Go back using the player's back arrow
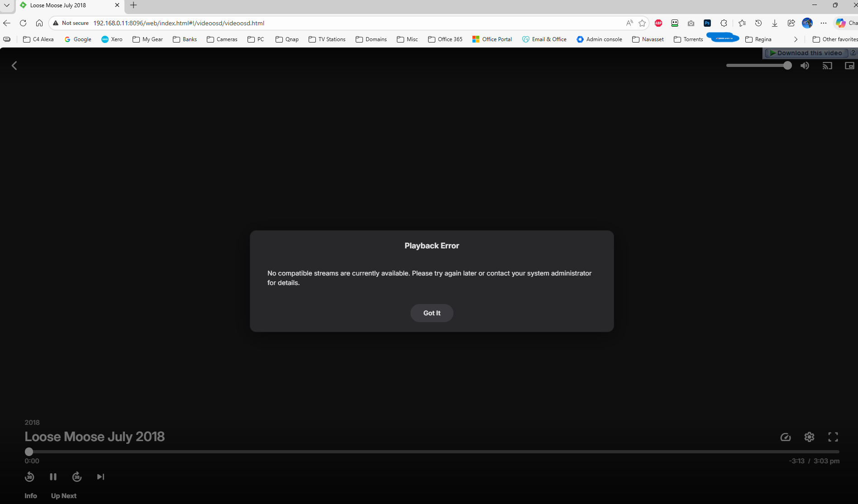Image resolution: width=858 pixels, height=504 pixels. pyautogui.click(x=14, y=66)
